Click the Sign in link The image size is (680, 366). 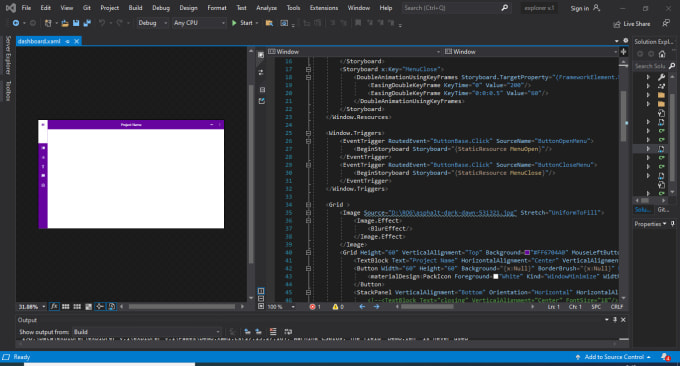click(579, 8)
